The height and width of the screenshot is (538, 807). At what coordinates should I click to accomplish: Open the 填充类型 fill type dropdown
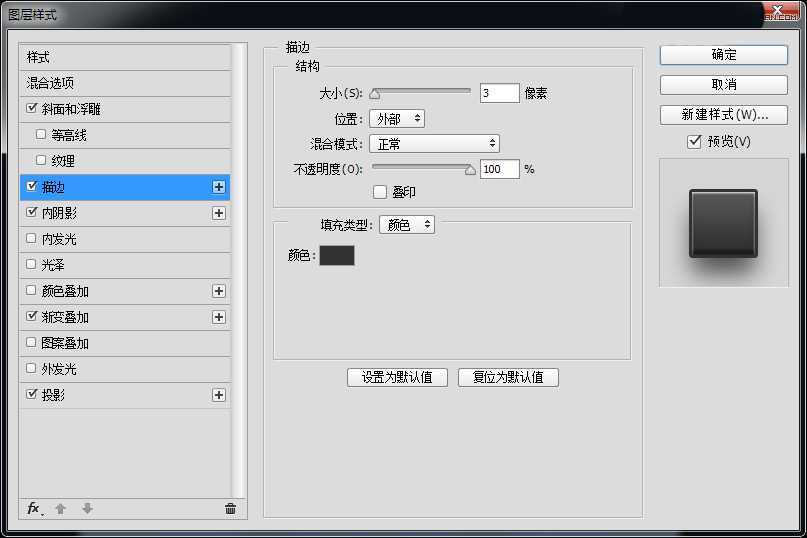pos(407,225)
